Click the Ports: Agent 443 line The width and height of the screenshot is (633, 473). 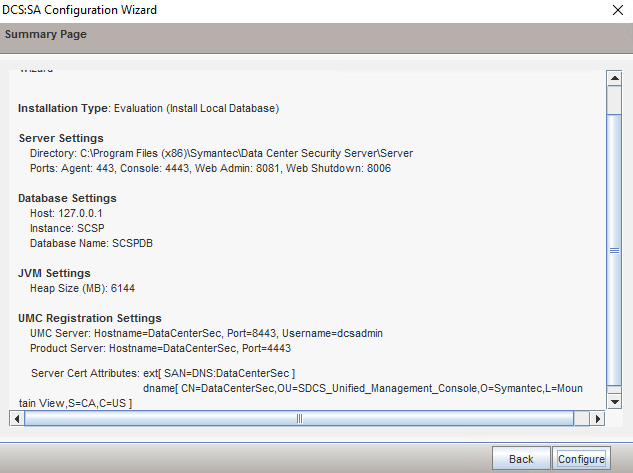point(210,168)
